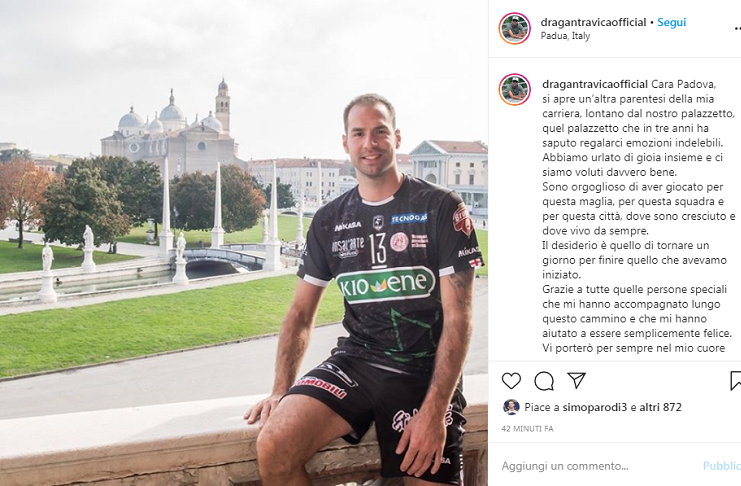The image size is (741, 486).
Task: Share post with paper plane icon
Action: [577, 381]
